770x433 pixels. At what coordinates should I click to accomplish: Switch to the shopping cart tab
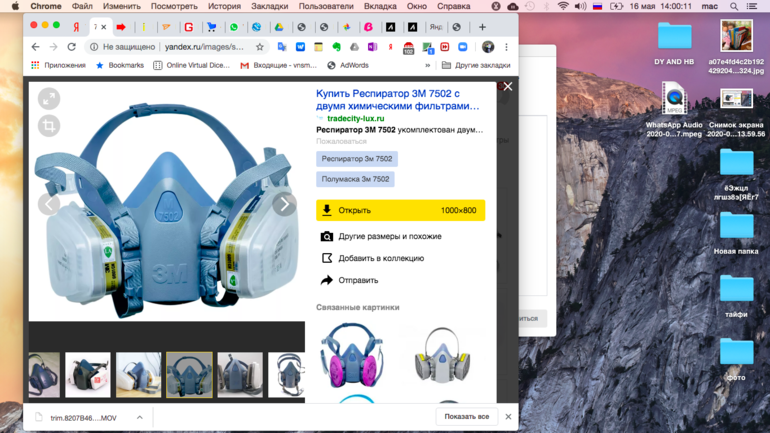pyautogui.click(x=212, y=27)
